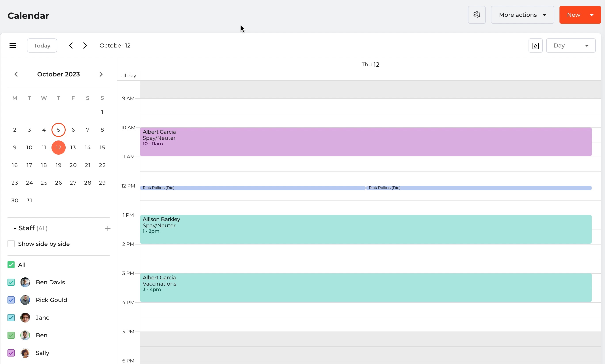Toggle Rick Gould's staff checkbox
Screen dimensions: 605x364
[x=11, y=300]
